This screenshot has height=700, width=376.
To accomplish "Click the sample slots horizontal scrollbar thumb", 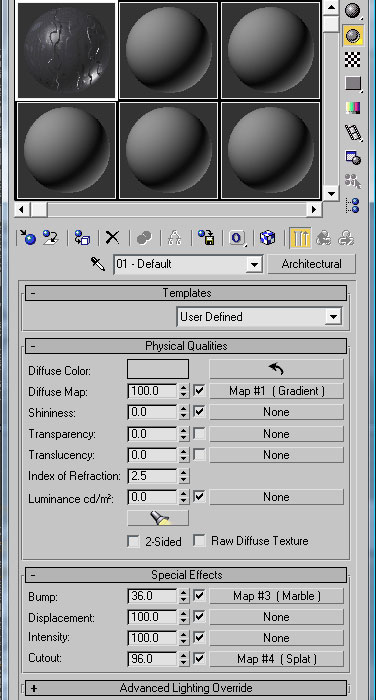I will coord(39,209).
